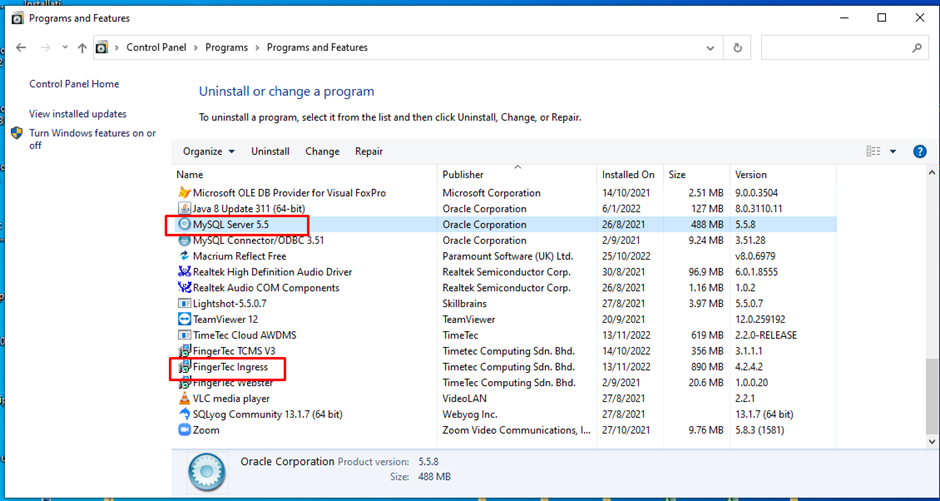
Task: Click the shield icon beside Turn Windows features
Action: tap(17, 133)
